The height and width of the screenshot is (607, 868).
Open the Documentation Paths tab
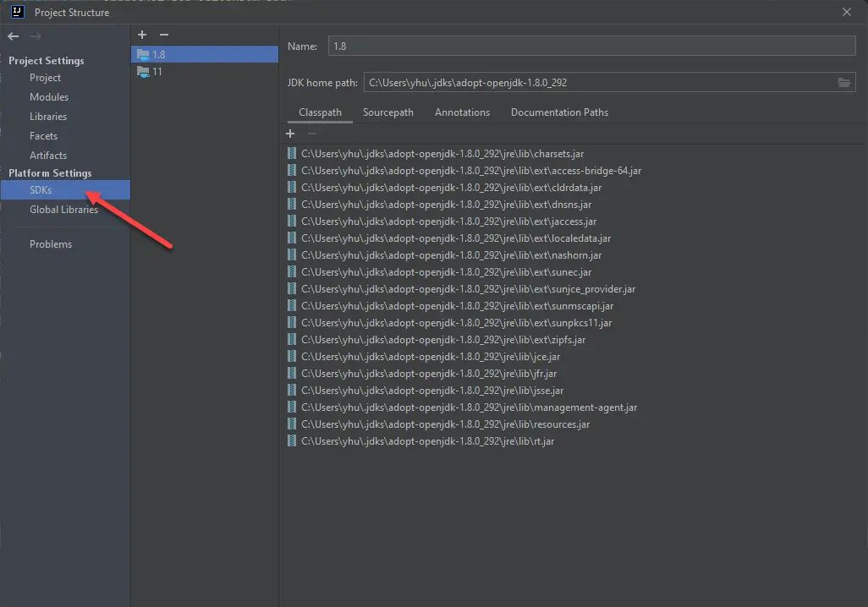click(x=558, y=112)
